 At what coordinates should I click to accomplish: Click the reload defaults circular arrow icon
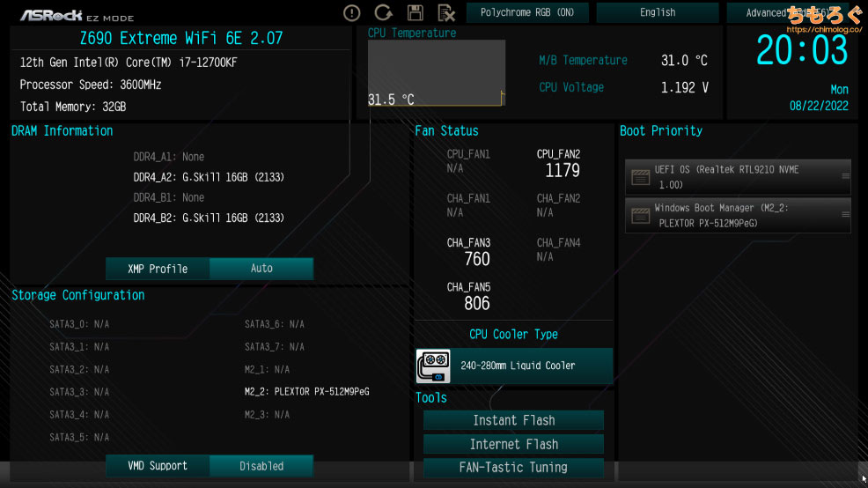(x=383, y=12)
